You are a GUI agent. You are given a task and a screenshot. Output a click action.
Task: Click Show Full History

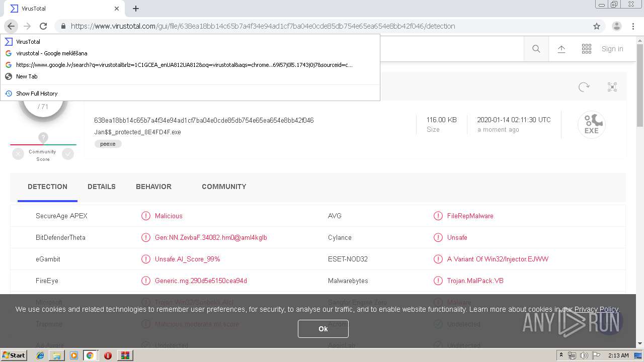coord(190,94)
